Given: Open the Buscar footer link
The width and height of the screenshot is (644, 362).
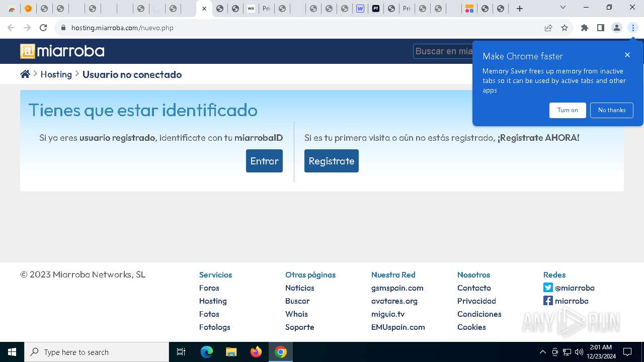Looking at the screenshot, I should [x=297, y=301].
